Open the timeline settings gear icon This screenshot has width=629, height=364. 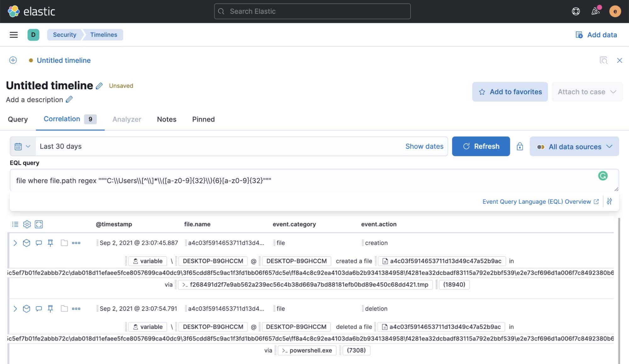point(26,224)
